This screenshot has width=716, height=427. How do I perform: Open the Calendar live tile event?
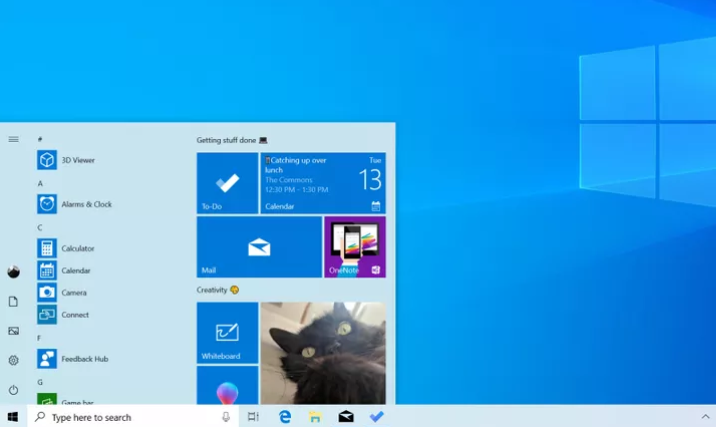[x=323, y=183]
